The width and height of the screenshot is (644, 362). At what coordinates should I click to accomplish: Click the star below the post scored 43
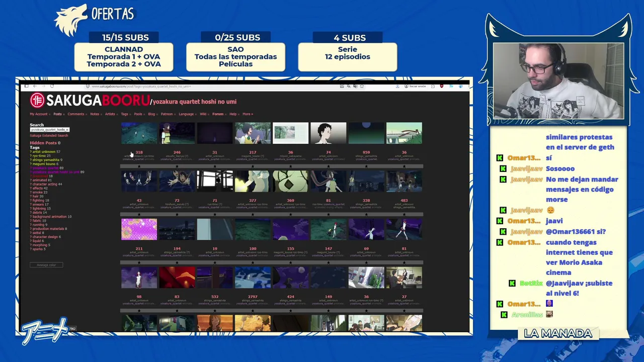click(139, 214)
